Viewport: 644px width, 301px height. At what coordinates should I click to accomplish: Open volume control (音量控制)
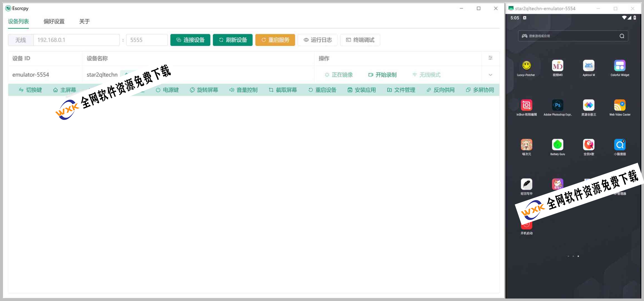tap(243, 90)
